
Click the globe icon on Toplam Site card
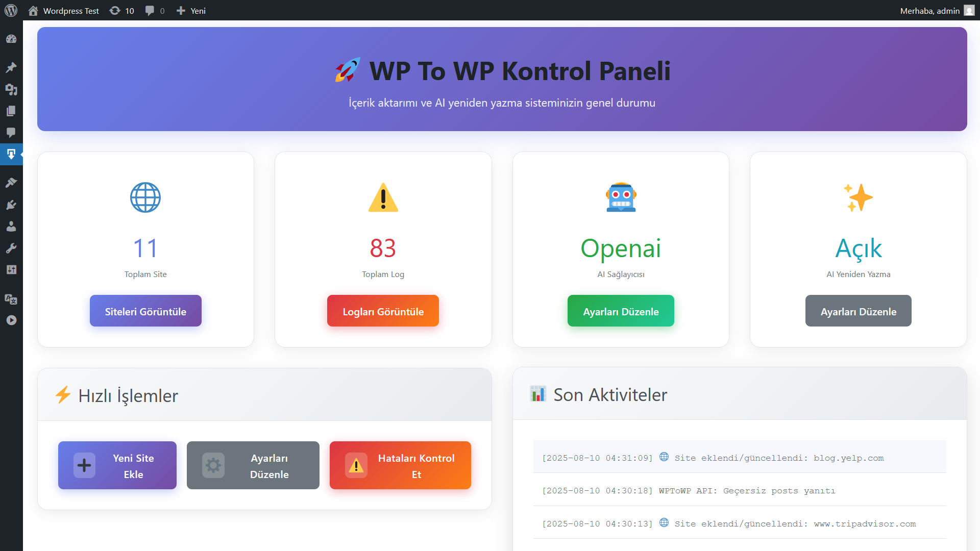(x=145, y=197)
